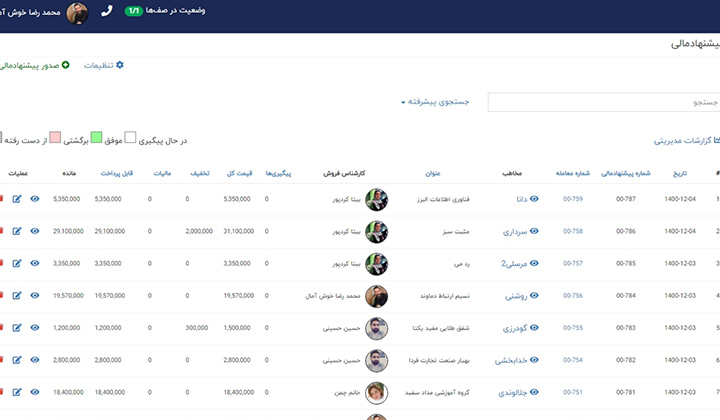Expand the advanced search dropdown
Image resolution: width=720 pixels, height=420 pixels.
point(436,102)
